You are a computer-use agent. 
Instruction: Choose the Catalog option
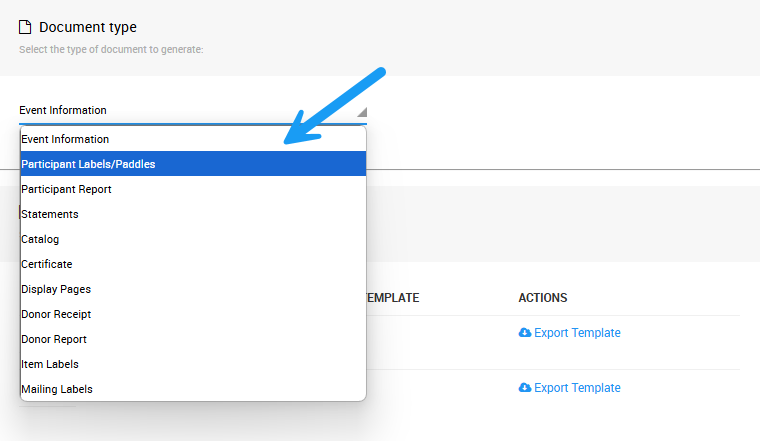[x=40, y=239]
